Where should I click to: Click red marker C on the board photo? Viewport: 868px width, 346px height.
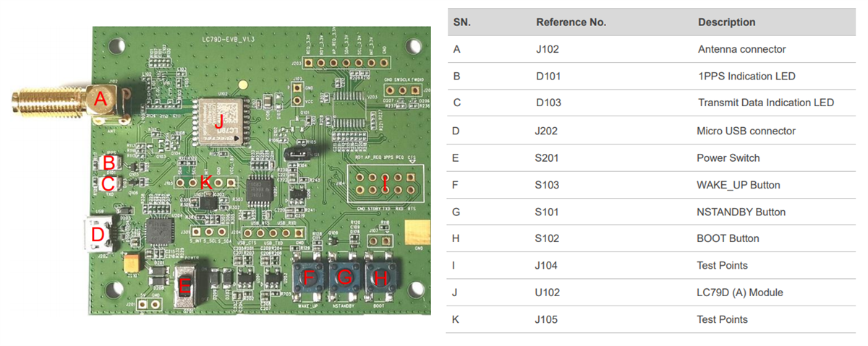click(108, 184)
